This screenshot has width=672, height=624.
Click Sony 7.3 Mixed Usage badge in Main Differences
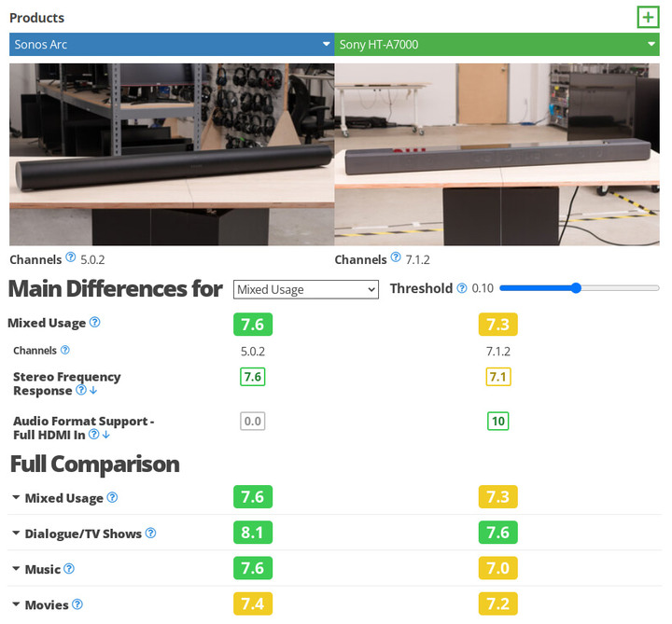click(x=498, y=325)
